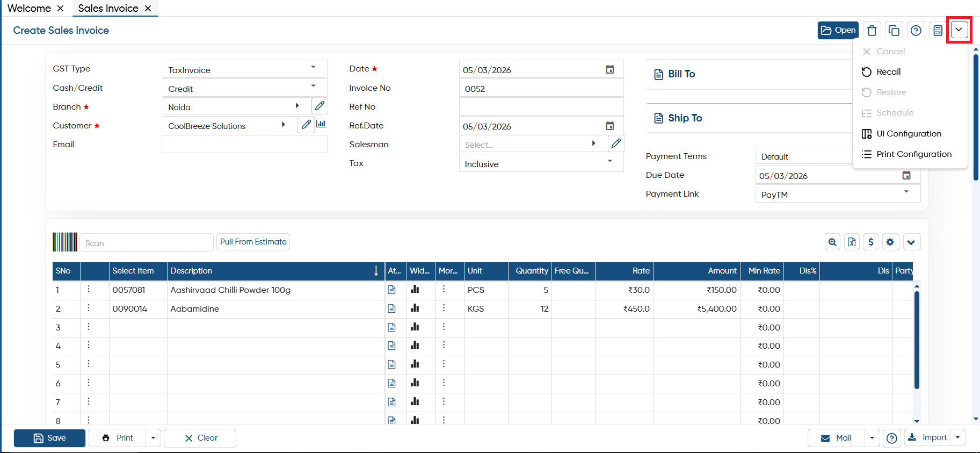Switch to the Welcome tab

[29, 8]
